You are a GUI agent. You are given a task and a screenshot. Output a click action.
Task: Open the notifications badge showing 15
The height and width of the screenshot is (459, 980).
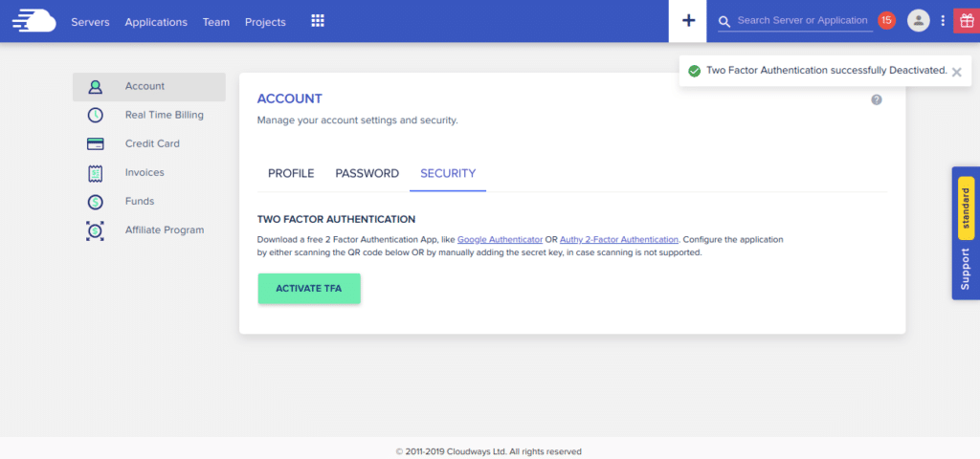pyautogui.click(x=886, y=20)
